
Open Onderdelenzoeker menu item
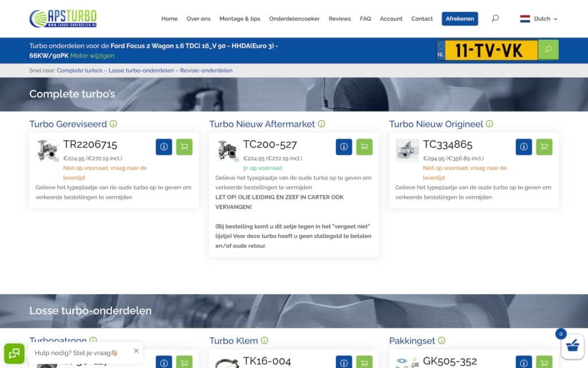[x=295, y=19]
